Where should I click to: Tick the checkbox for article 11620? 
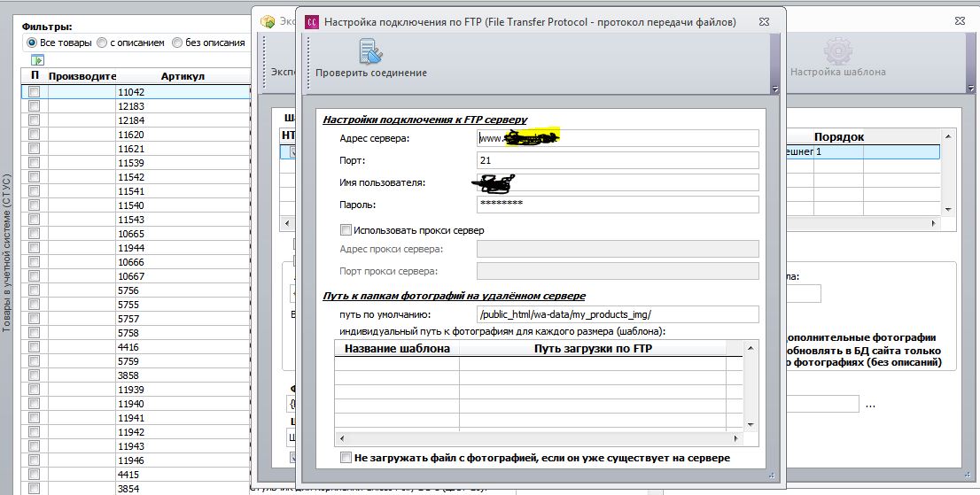point(35,135)
